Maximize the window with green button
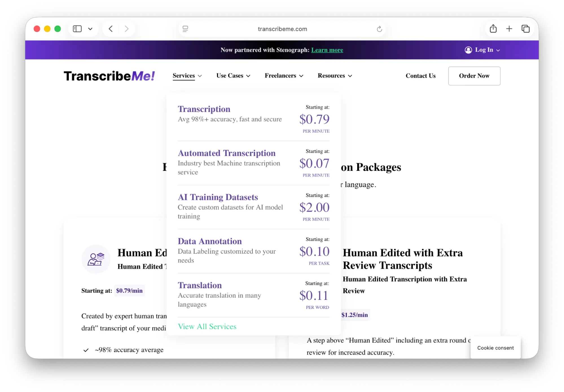This screenshot has width=564, height=392. (x=58, y=29)
